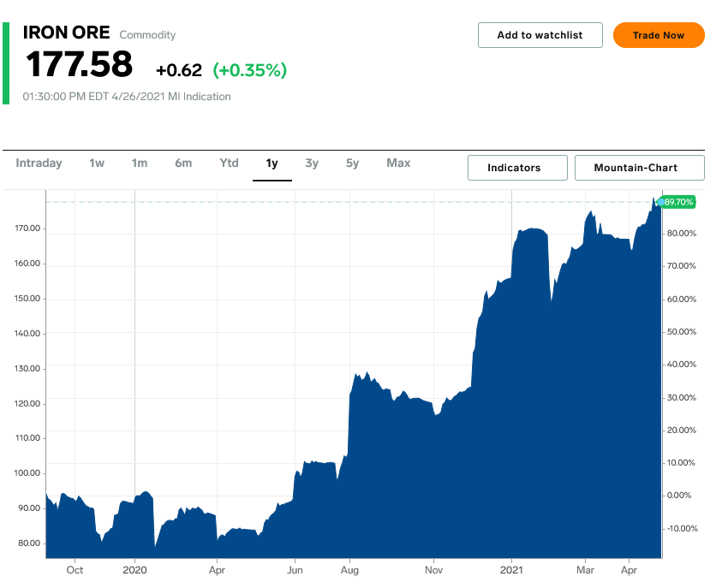Click the Commodity label beside the title
The image size is (728, 588).
tap(147, 35)
